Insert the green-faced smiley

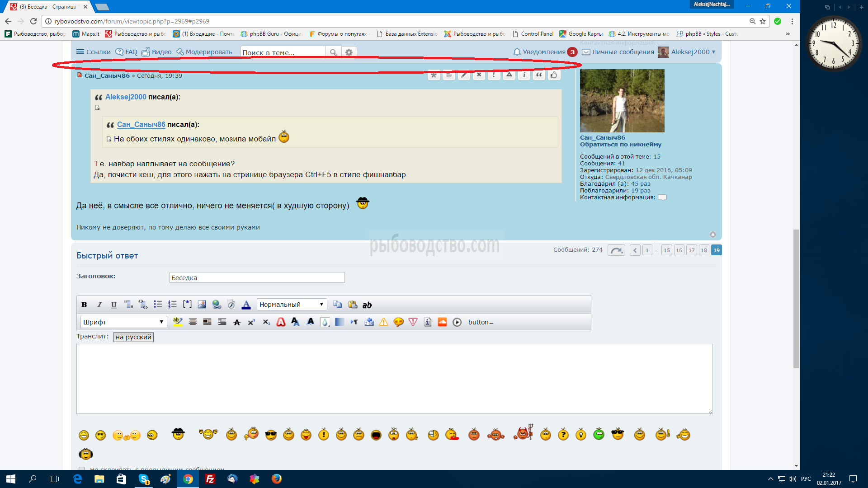pos(599,434)
